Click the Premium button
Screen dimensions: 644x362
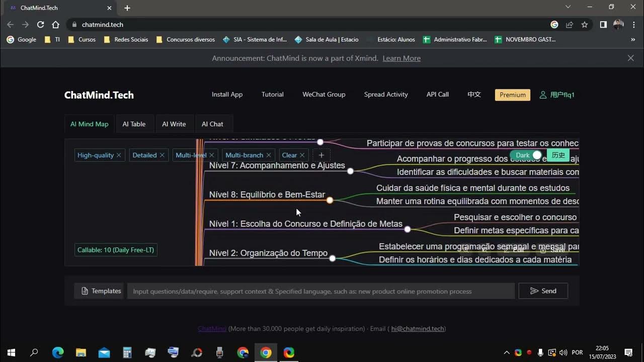pyautogui.click(x=513, y=95)
